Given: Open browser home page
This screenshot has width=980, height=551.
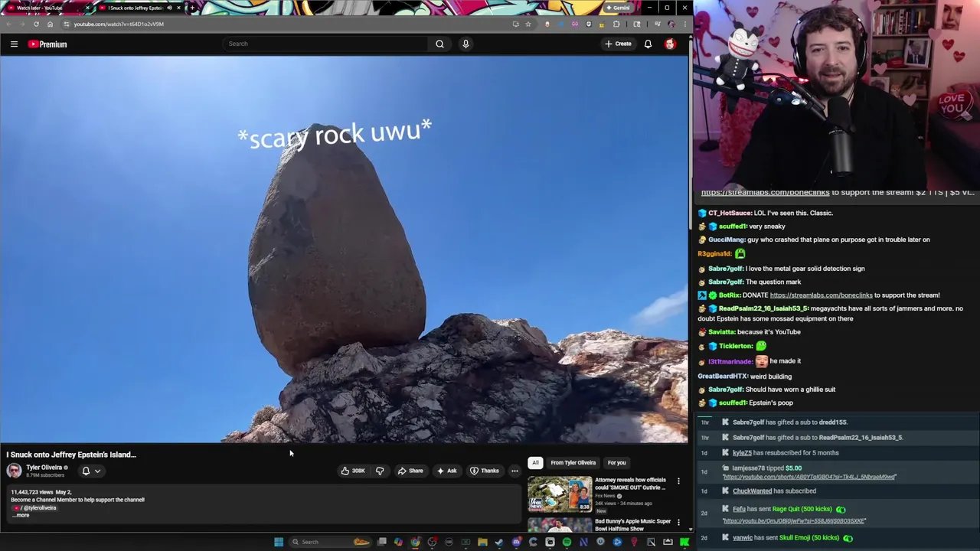Looking at the screenshot, I should [x=50, y=24].
